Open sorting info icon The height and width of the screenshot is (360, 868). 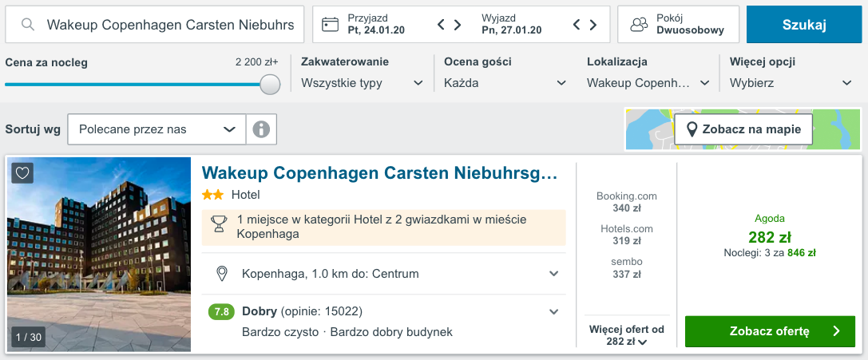(261, 129)
